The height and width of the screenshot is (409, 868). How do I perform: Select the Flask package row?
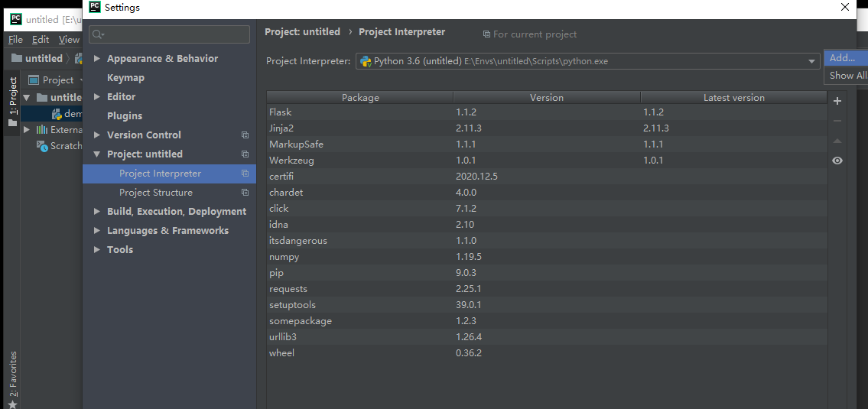tap(547, 112)
